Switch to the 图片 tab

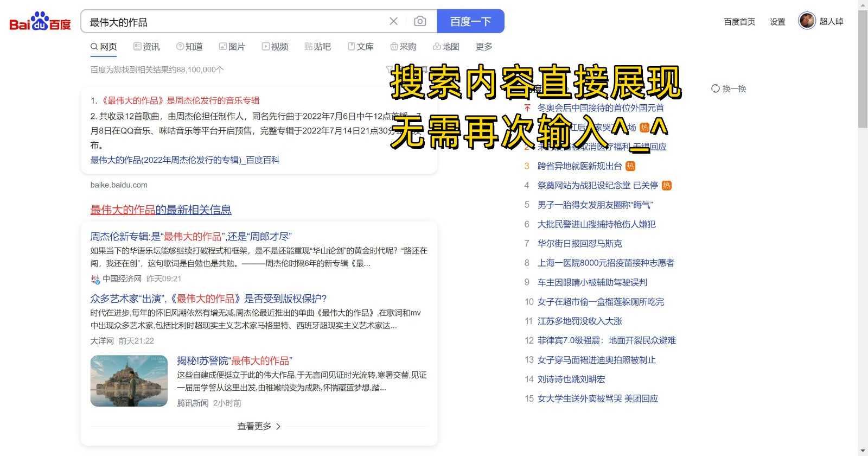tap(232, 47)
